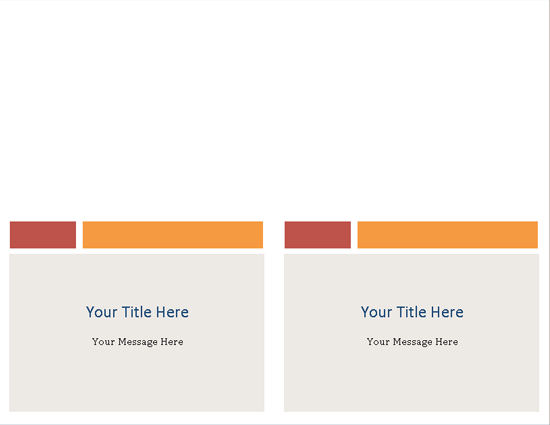Select the left card's "Your Title Here" text
The height and width of the screenshot is (425, 550).
[x=137, y=312]
